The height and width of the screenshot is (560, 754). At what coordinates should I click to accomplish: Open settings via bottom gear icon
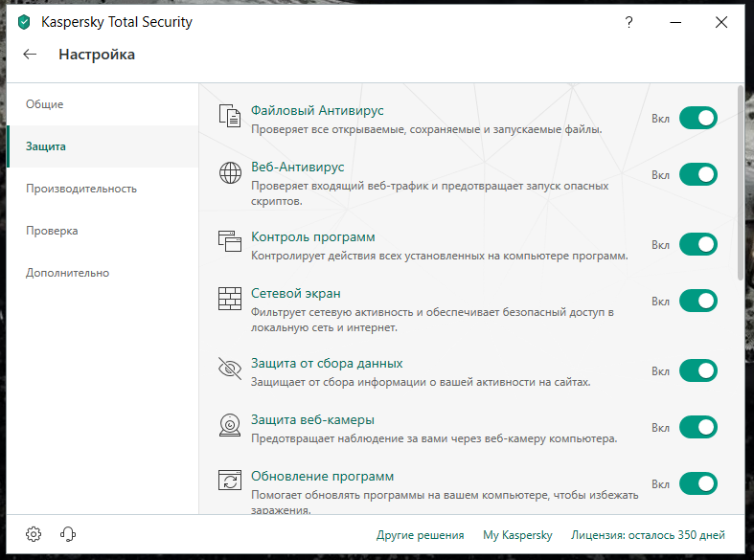click(34, 534)
